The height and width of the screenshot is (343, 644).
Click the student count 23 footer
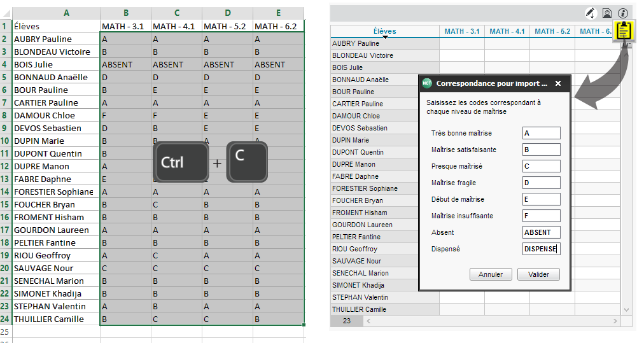point(347,321)
